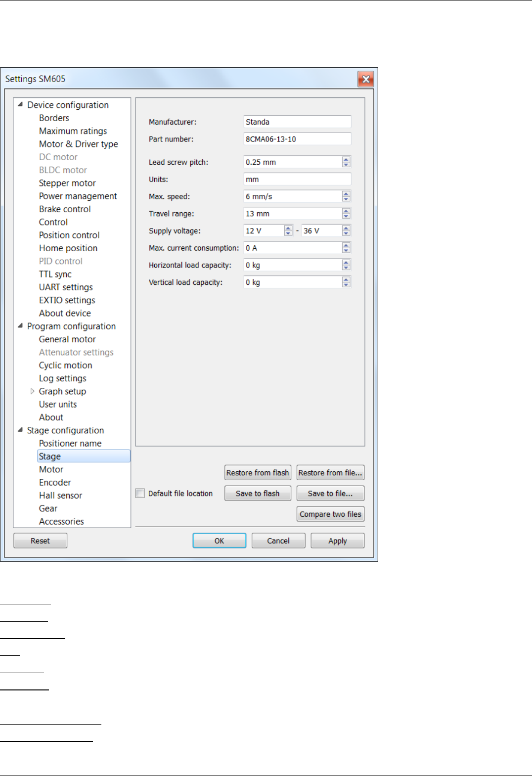This screenshot has width=532, height=776.
Task: Confirm the dialog with OK
Action: [x=219, y=541]
